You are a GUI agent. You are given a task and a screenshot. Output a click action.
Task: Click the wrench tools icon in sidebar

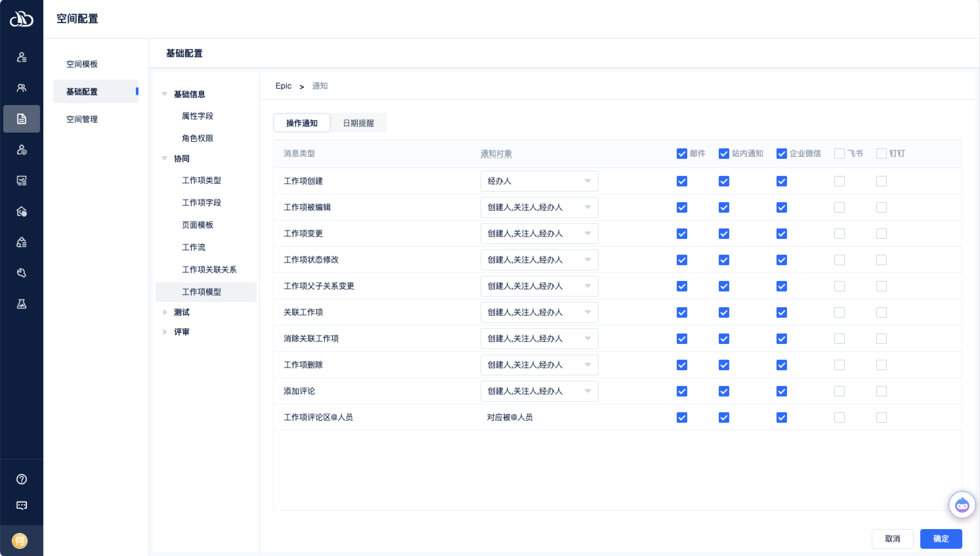(x=22, y=273)
